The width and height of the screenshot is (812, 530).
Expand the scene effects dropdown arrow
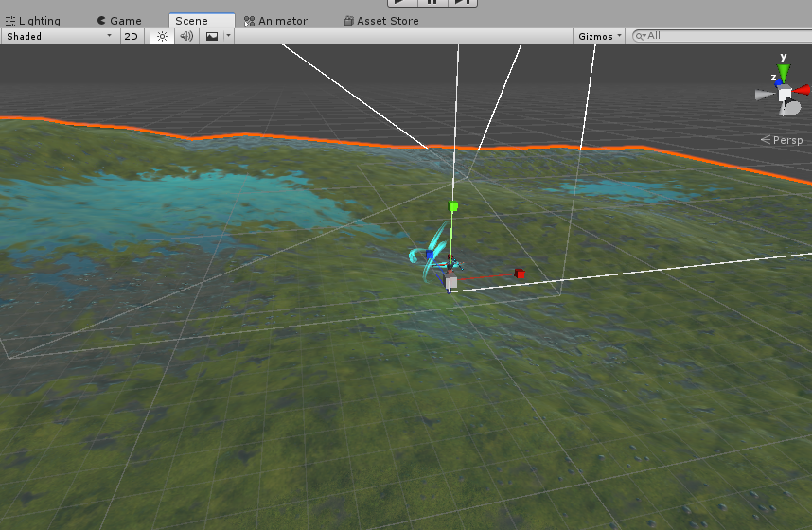[x=228, y=36]
